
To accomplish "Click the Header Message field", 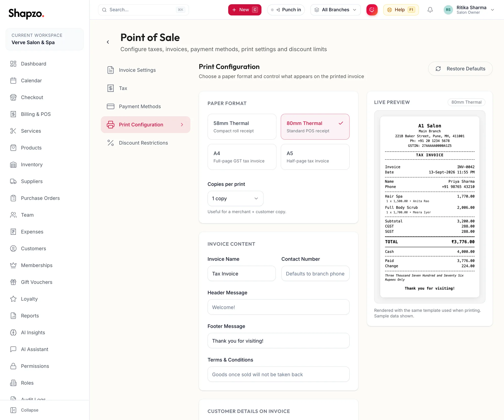I will [278, 307].
